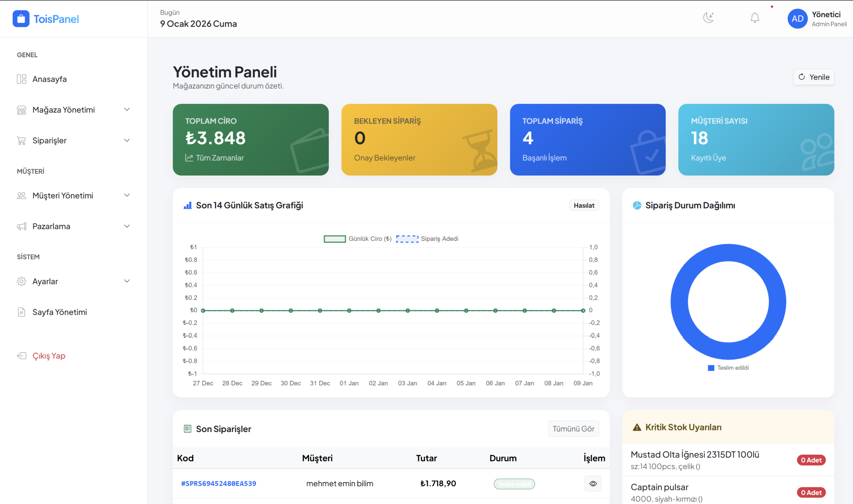Open Anasayfa menu item

tap(50, 79)
